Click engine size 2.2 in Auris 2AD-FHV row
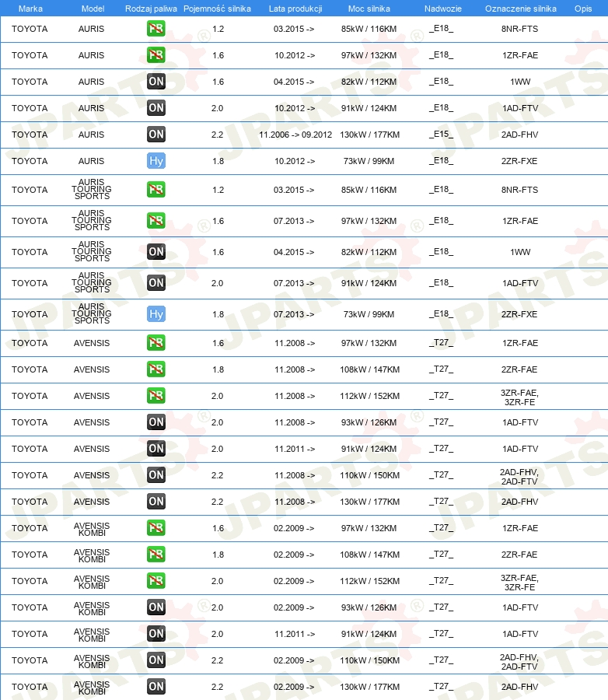This screenshot has width=608, height=700. click(217, 135)
